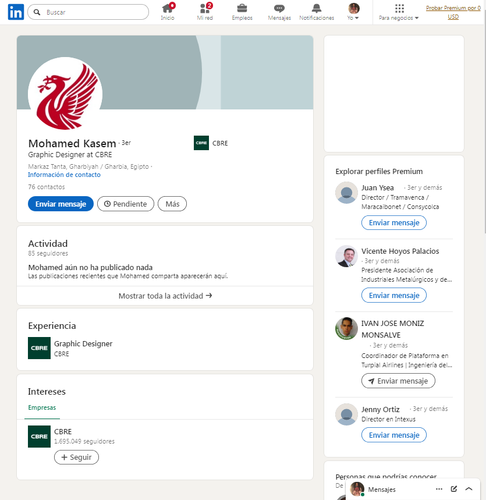
Task: Send message to Mohamed with Enviar mensaje
Action: 61,204
